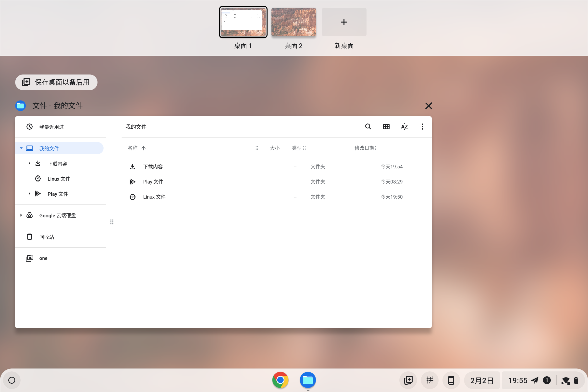The image size is (588, 392).
Task: Open the AZ sort options
Action: point(404,126)
